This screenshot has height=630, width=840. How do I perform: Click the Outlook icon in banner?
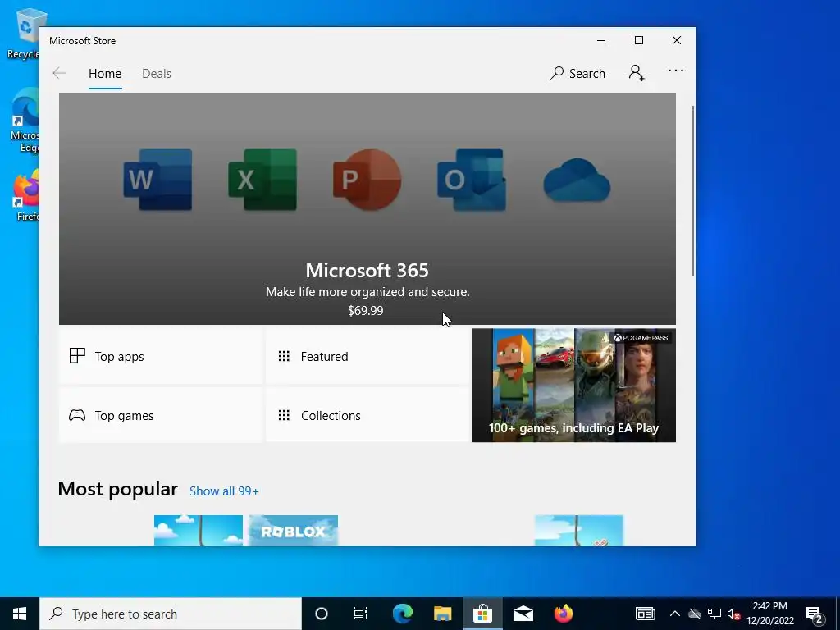click(472, 180)
